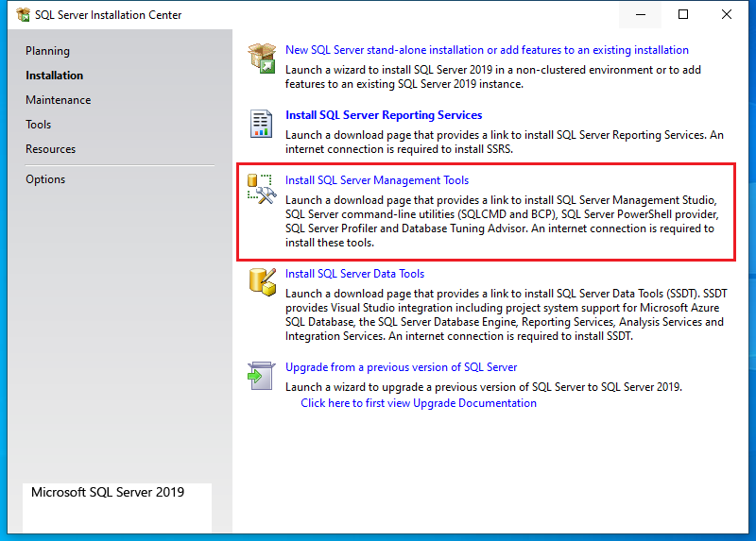Maximize the Installation Center window
This screenshot has width=756, height=541.
(x=683, y=14)
